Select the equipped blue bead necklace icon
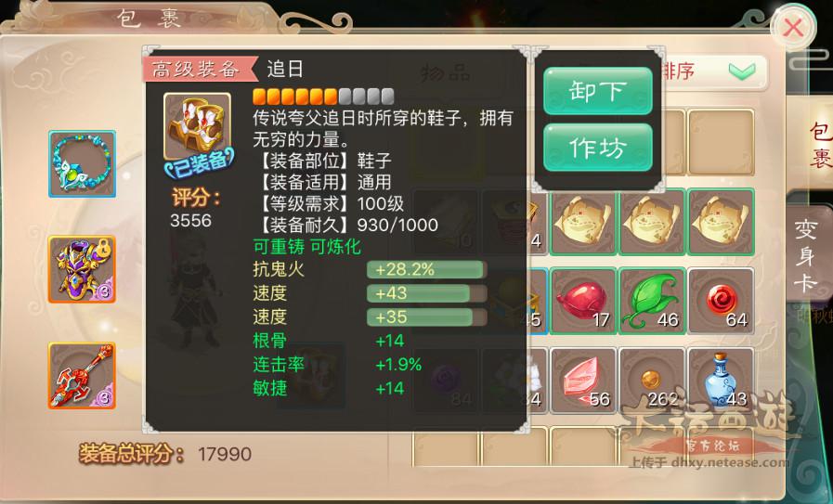 (x=83, y=163)
